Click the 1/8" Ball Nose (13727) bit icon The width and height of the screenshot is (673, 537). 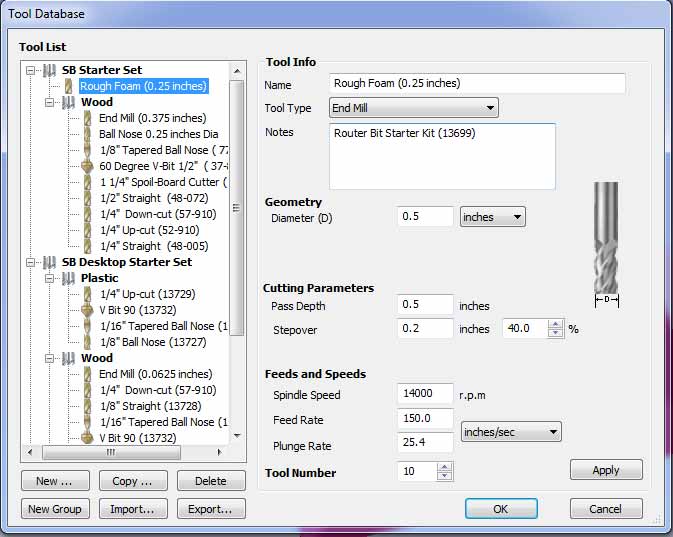(x=87, y=342)
